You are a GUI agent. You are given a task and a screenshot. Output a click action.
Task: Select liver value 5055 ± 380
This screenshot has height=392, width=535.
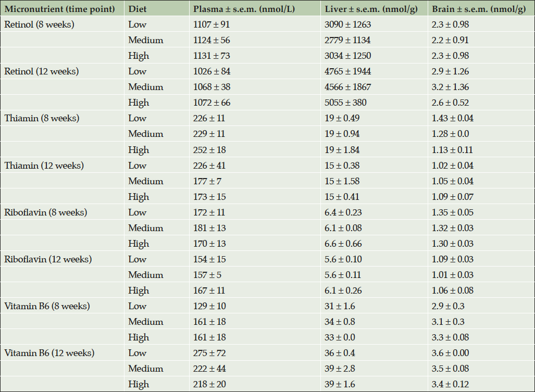[x=346, y=103]
